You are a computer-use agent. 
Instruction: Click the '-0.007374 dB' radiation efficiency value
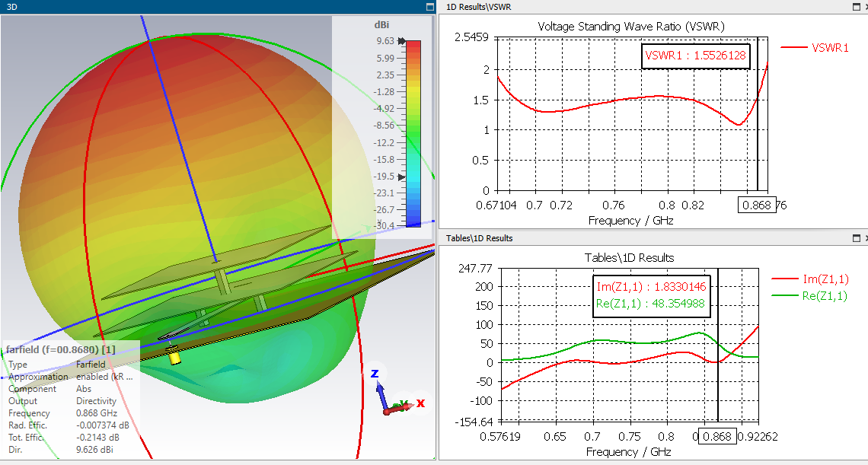point(103,425)
